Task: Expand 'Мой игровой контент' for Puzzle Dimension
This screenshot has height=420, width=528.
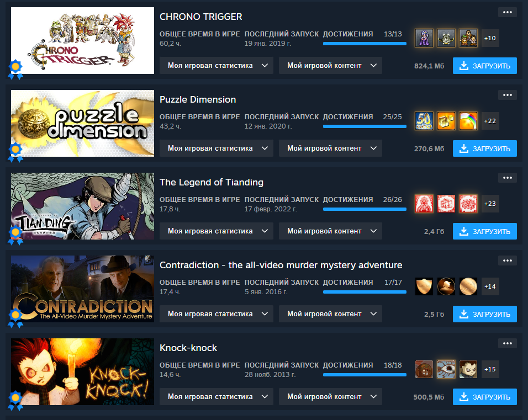Action: click(330, 148)
